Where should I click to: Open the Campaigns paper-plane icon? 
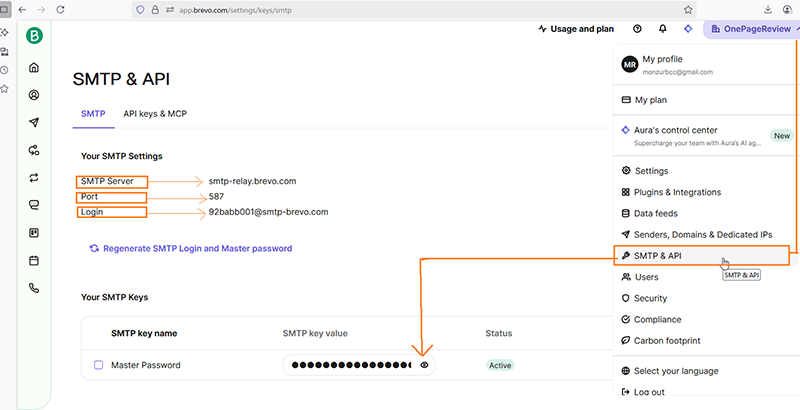click(34, 123)
